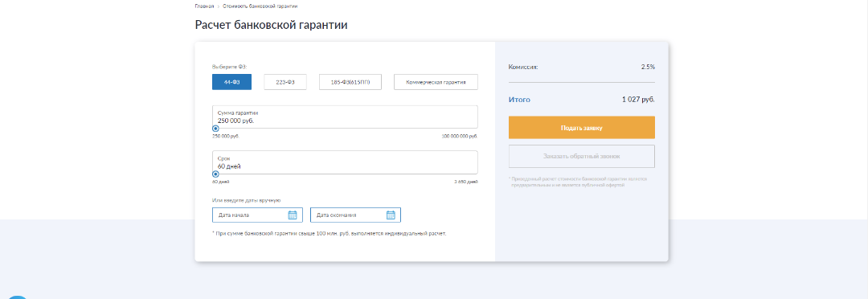Click the Расчет банковской гарантии heading
Viewport: 868px width, 299px height.
click(x=272, y=25)
